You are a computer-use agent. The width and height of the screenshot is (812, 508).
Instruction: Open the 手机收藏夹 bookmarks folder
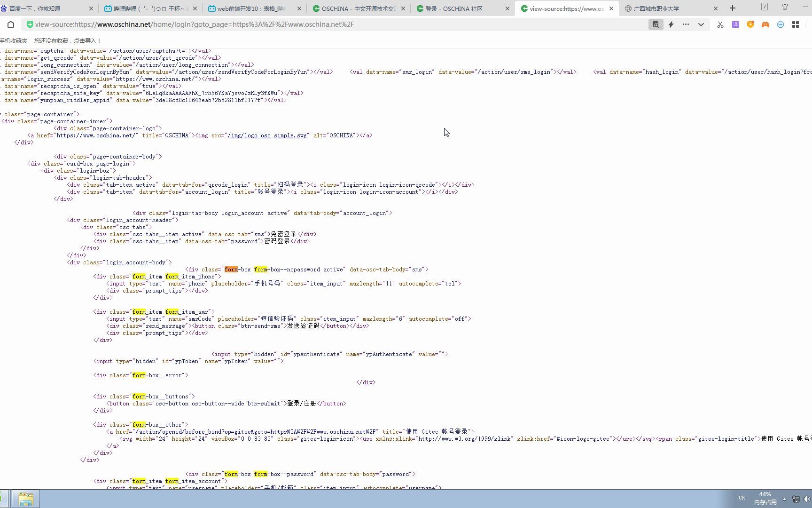14,41
